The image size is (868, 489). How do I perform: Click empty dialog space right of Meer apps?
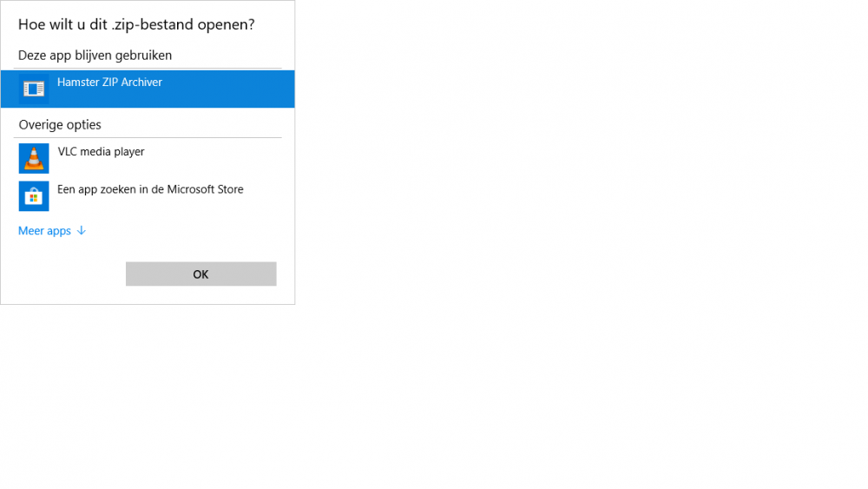191,231
